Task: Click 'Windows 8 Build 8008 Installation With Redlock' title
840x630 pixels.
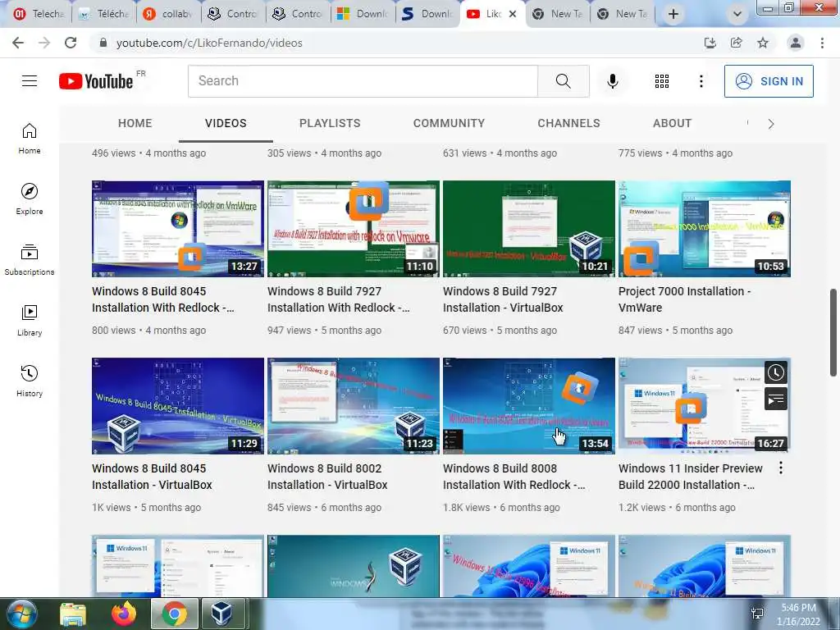Action: [514, 477]
